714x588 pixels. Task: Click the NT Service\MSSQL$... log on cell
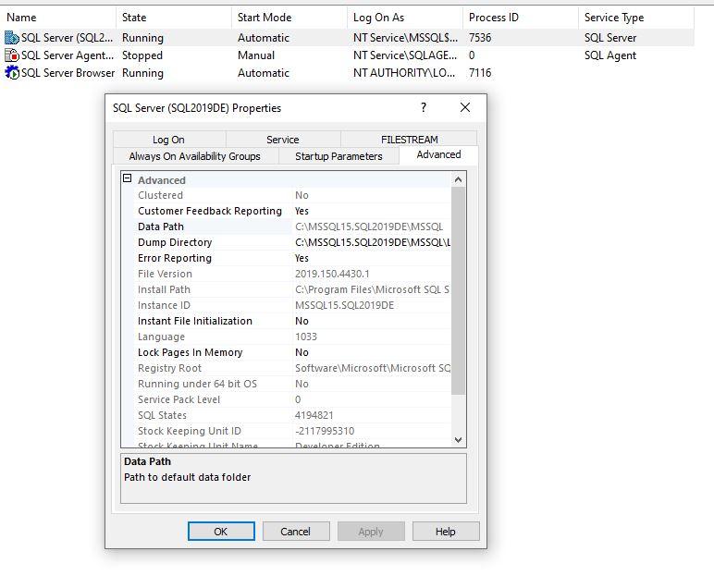[x=405, y=38]
